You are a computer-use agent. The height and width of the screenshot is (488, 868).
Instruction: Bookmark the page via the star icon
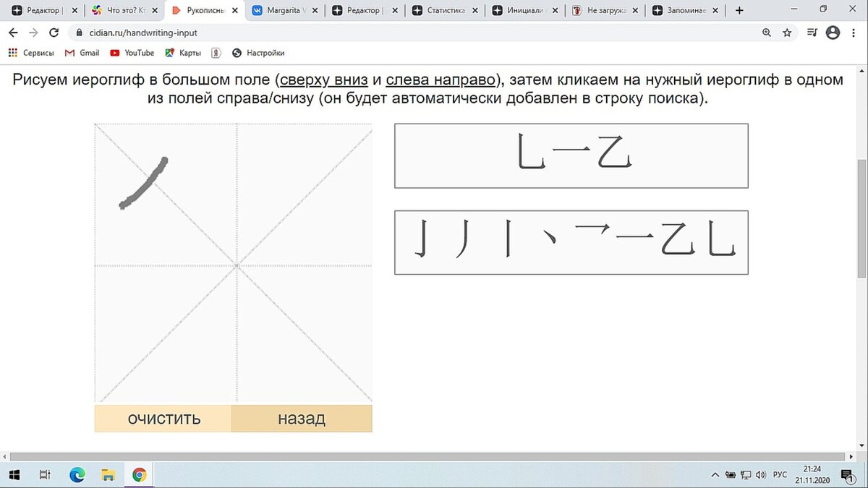[787, 33]
